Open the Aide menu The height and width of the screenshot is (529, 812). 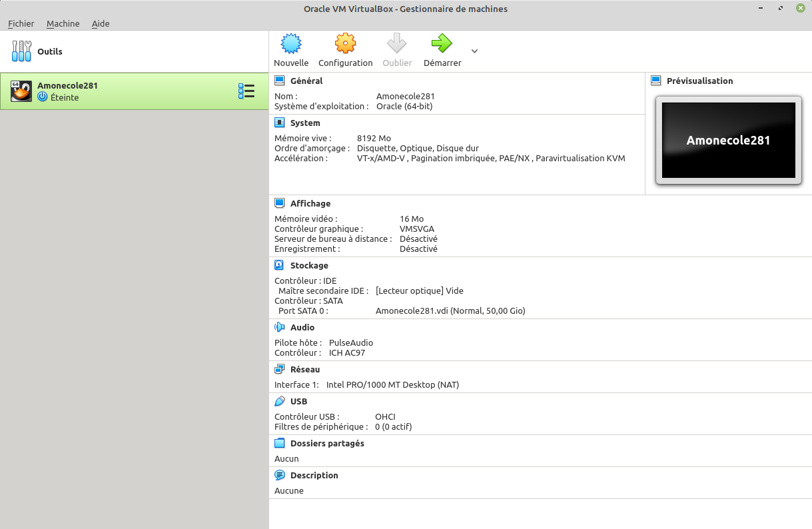[x=101, y=23]
